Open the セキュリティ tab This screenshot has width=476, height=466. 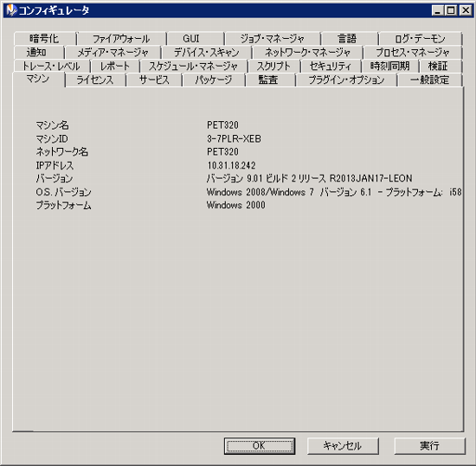tap(331, 66)
